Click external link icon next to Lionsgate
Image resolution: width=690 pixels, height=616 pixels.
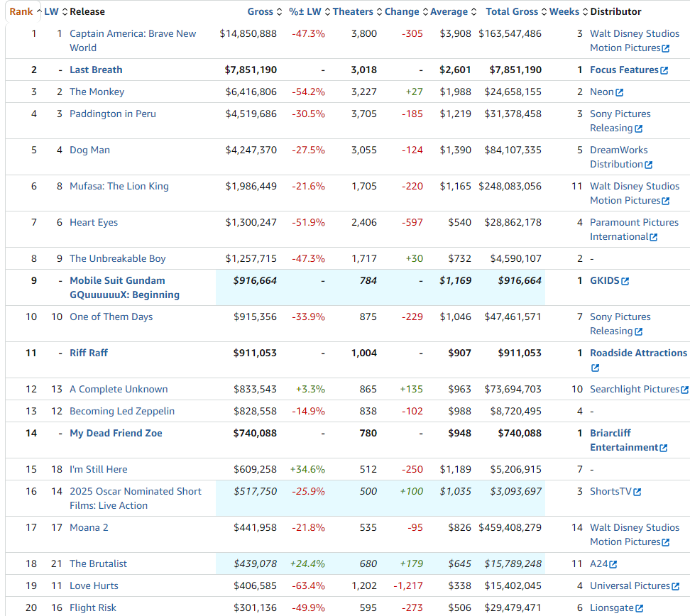(x=640, y=608)
